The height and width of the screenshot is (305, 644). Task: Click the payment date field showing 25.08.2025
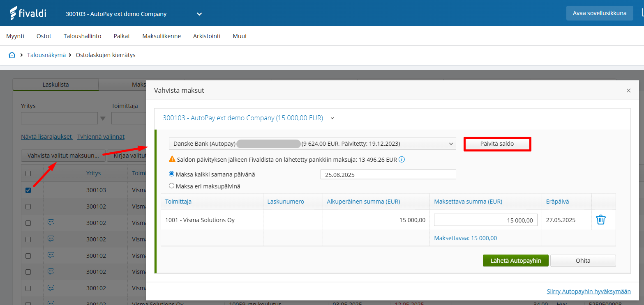click(388, 174)
